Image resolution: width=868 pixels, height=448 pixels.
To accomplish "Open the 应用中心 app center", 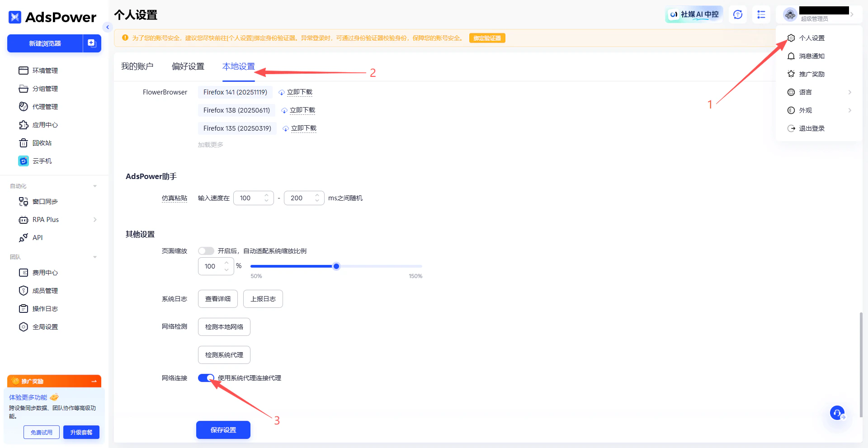I will 45,125.
